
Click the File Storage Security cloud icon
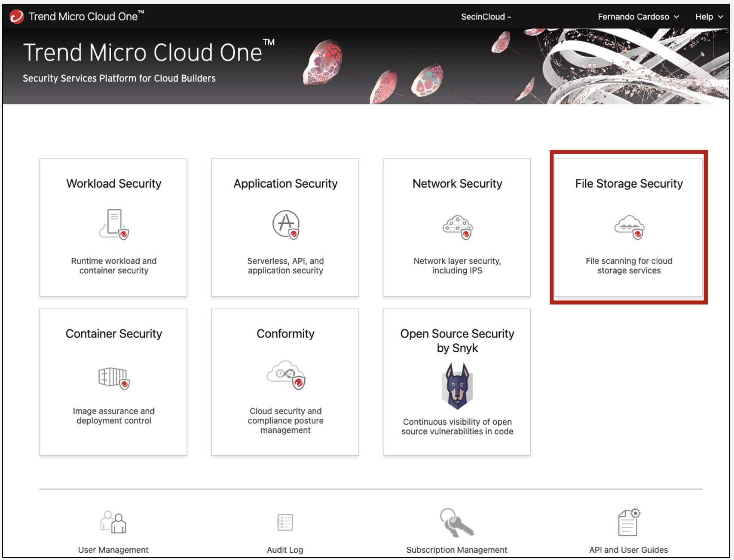(x=629, y=227)
